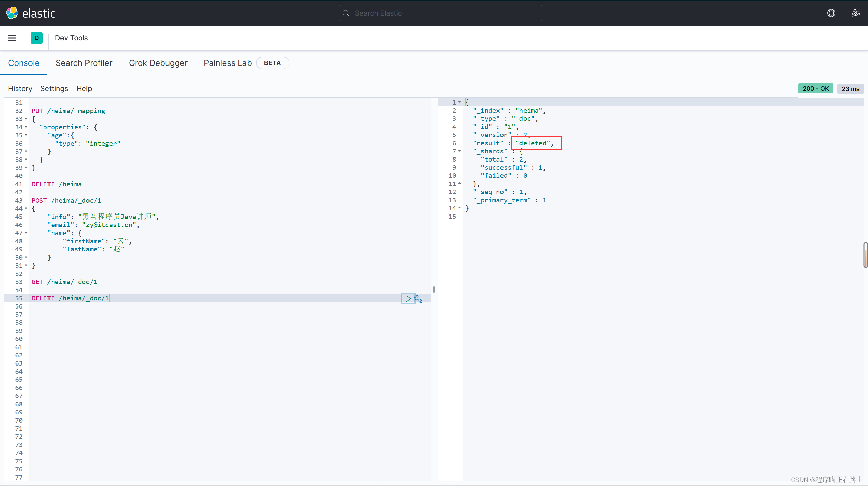Collapse the fold arrow on line 33

click(x=26, y=119)
